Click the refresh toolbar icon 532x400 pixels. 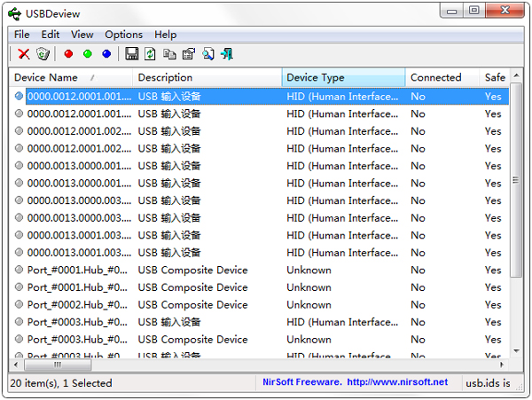pyautogui.click(x=151, y=54)
